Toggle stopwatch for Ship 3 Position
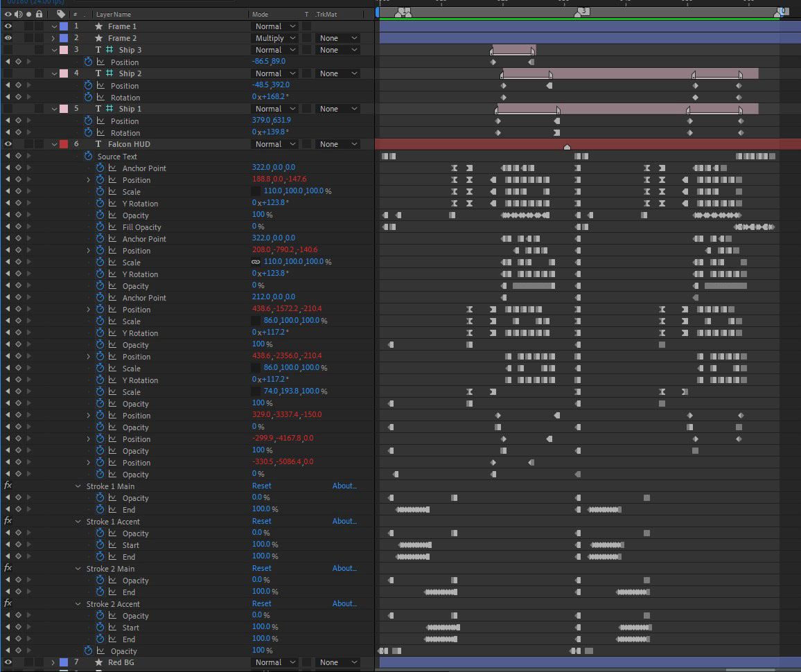The image size is (801, 672). 89,62
